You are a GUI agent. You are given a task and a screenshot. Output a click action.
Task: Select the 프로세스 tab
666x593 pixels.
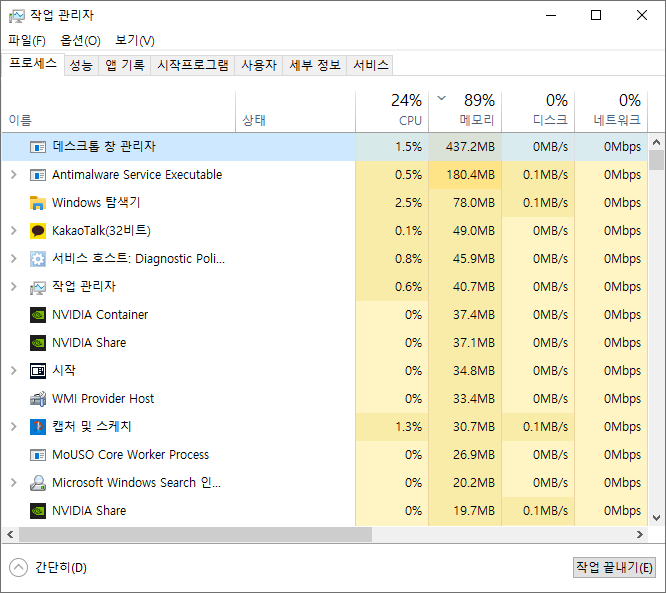[x=33, y=64]
